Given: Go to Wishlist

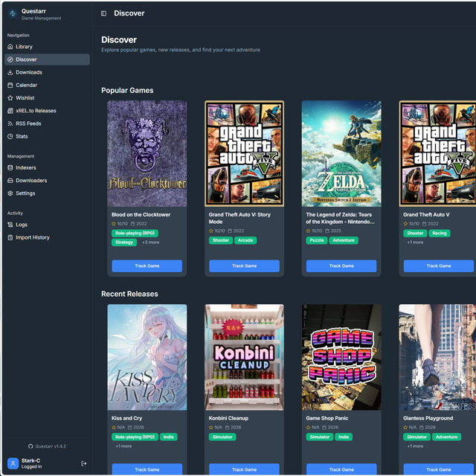Looking at the screenshot, I should (47, 97).
